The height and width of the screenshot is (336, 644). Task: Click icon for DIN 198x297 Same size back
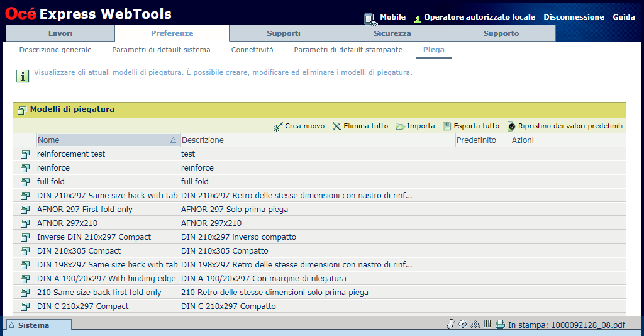[25, 265]
